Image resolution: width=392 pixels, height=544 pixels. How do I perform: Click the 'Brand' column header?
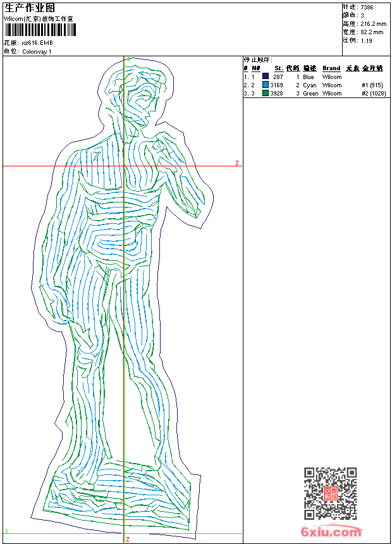pos(331,68)
